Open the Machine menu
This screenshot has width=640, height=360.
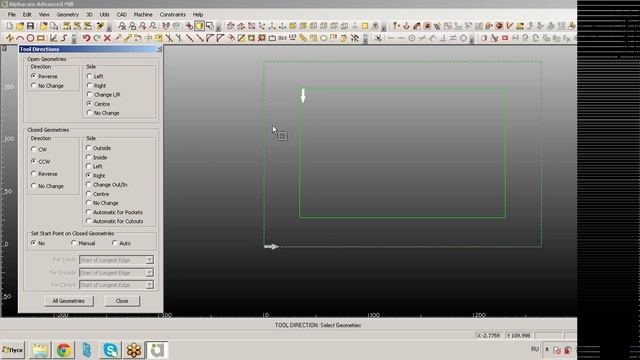point(143,14)
